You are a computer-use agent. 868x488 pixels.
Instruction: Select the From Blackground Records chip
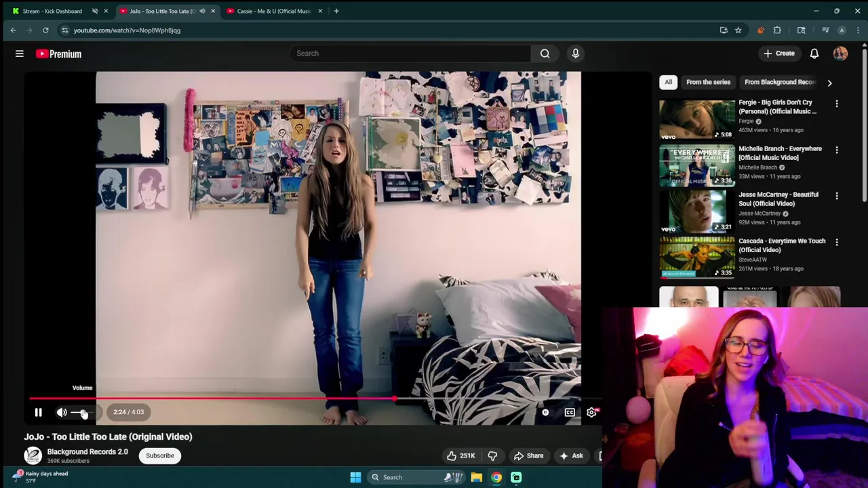780,82
